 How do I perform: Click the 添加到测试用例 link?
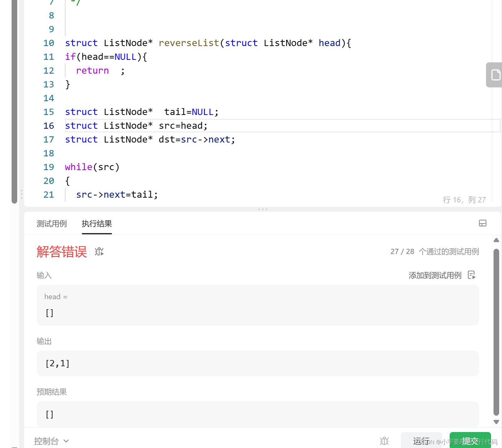click(x=435, y=275)
